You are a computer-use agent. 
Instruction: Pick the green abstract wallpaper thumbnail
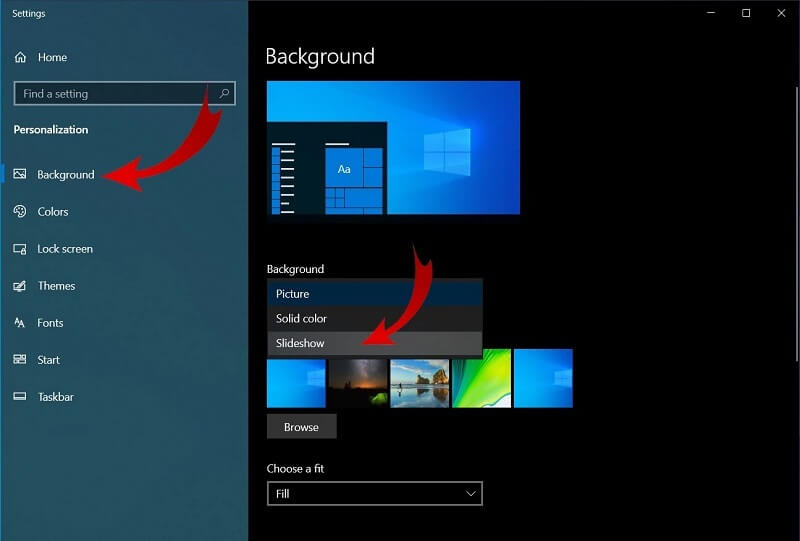click(x=481, y=378)
